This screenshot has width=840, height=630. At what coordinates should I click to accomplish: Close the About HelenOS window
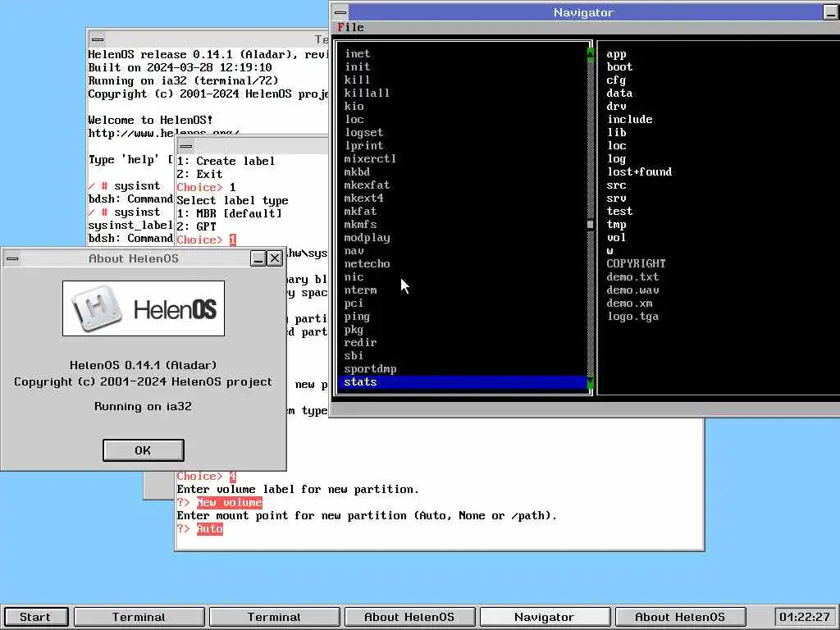tap(275, 258)
